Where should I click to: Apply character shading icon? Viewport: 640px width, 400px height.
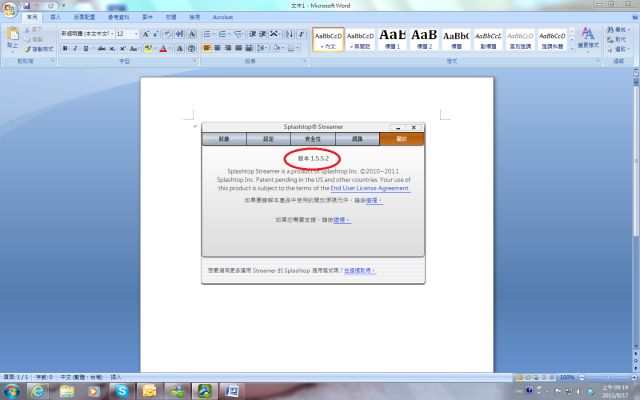coord(180,49)
